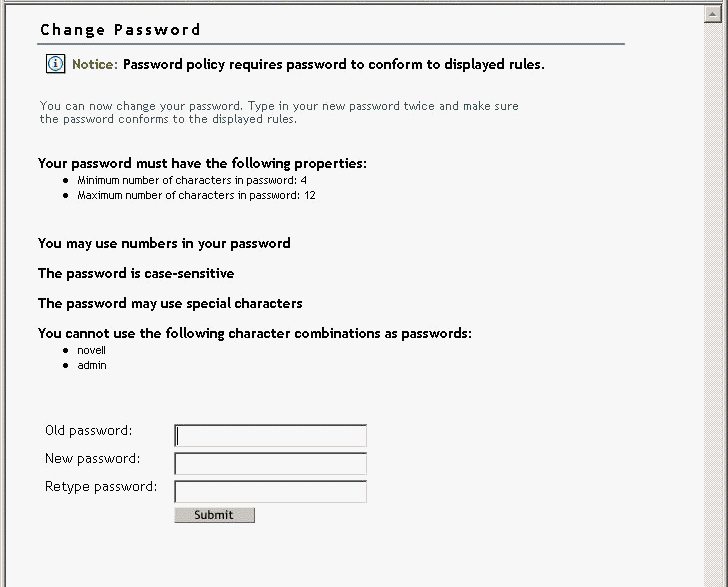Focus the Old password input field
The image size is (728, 587).
[x=270, y=435]
